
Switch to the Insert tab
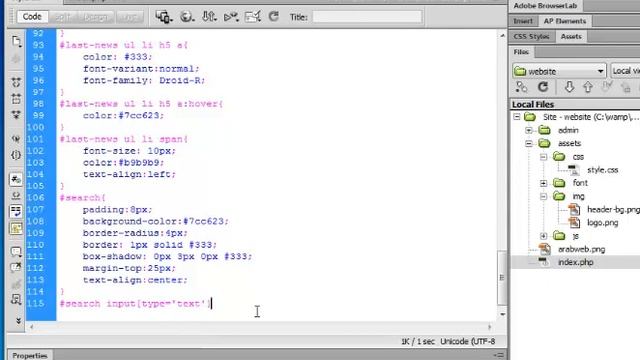click(x=523, y=21)
